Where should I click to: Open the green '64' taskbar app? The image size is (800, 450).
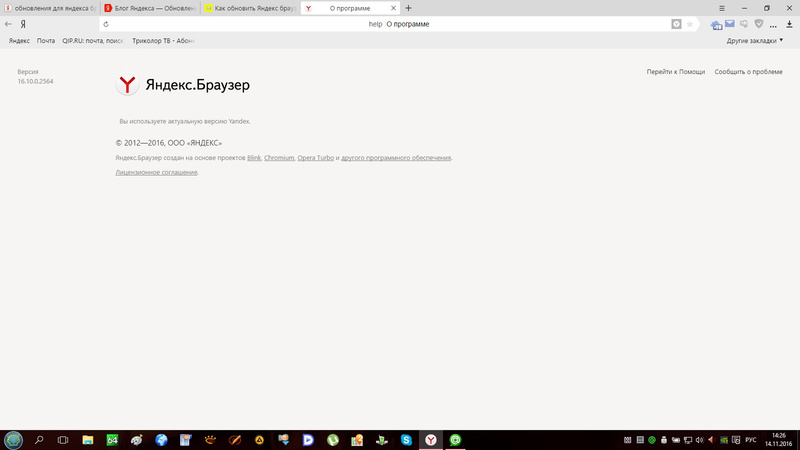[x=112, y=440]
